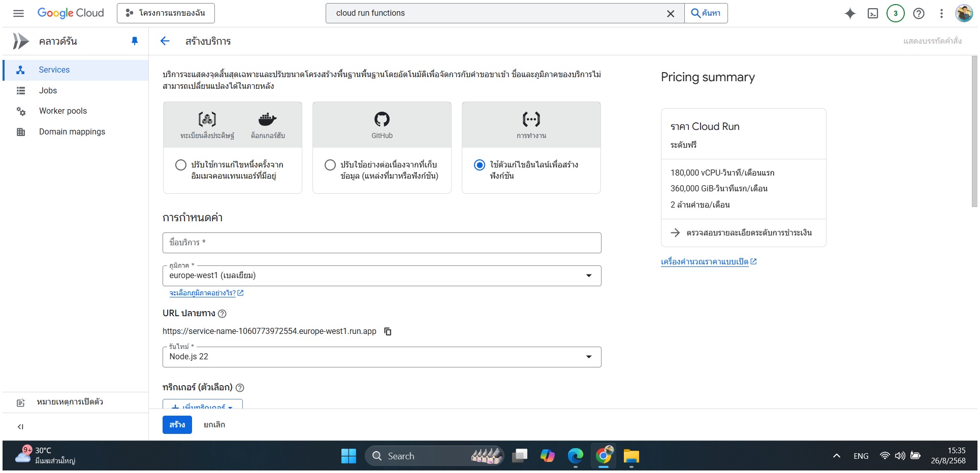Open Windows Start menu
Screen dimensions: 980x473
coord(349,456)
